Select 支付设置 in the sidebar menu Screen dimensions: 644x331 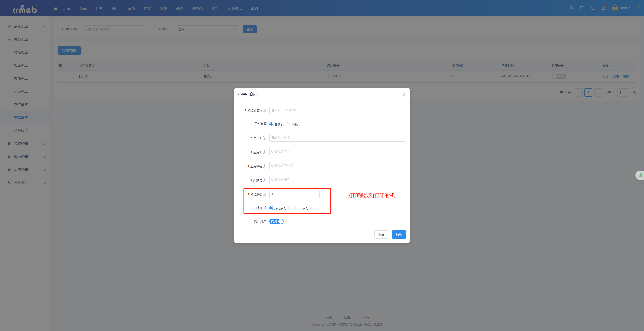21,104
